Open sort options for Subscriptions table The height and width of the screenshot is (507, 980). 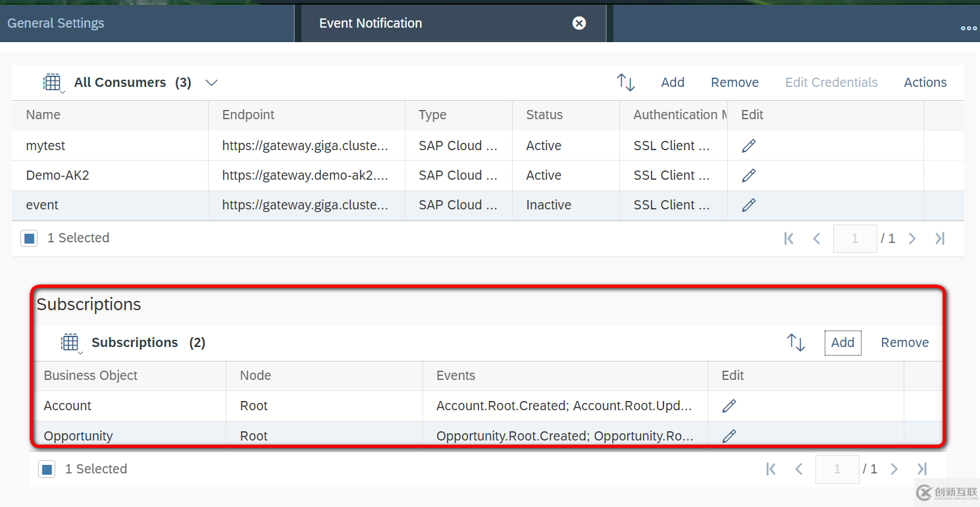click(x=795, y=342)
